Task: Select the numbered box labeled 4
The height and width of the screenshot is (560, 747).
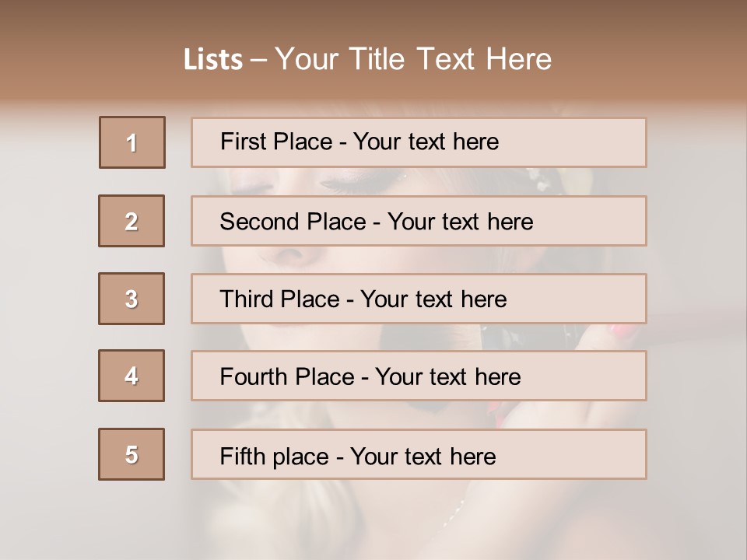Action: point(132,376)
